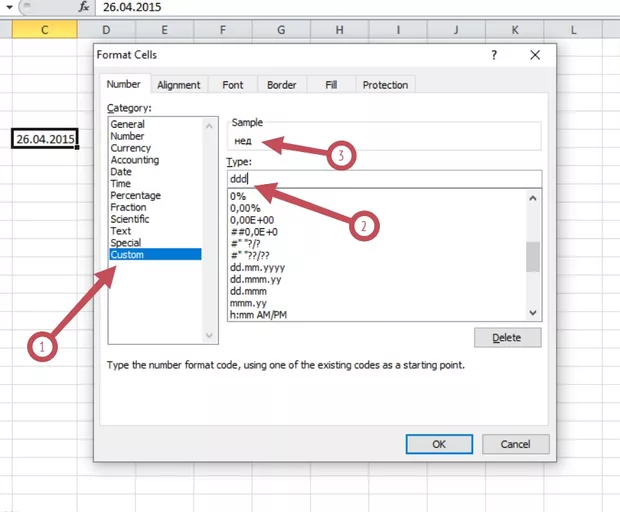Click the fx insert function icon
Image resolution: width=620 pixels, height=512 pixels.
pyautogui.click(x=83, y=7)
